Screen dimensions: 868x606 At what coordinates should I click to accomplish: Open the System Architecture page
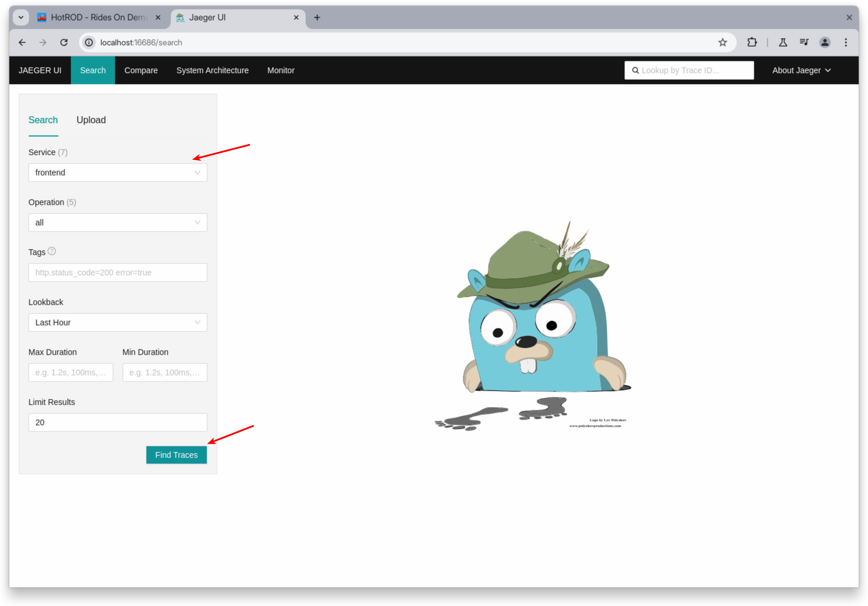coord(212,70)
